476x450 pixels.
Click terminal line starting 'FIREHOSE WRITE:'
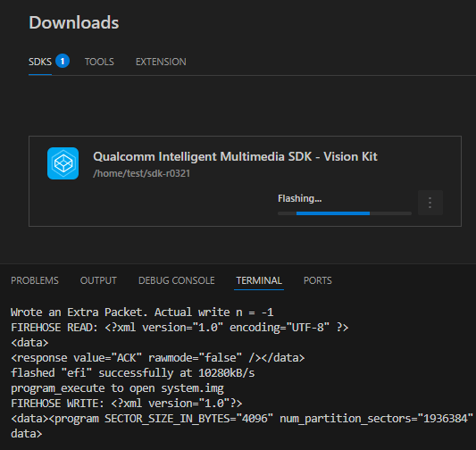point(127,404)
